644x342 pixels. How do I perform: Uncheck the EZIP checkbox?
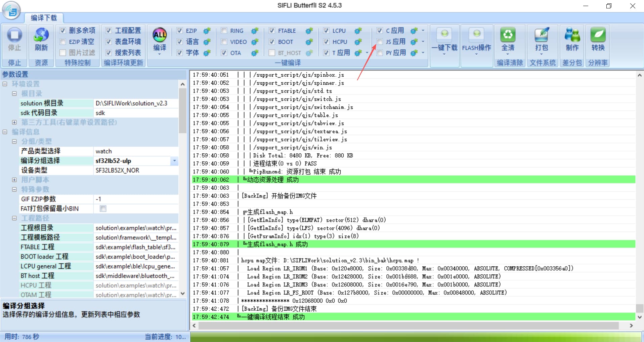click(180, 31)
